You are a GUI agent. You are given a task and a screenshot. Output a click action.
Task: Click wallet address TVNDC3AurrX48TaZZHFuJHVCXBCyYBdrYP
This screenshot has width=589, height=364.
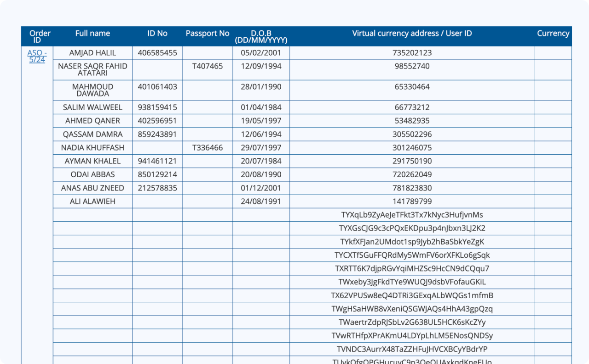[412, 349]
